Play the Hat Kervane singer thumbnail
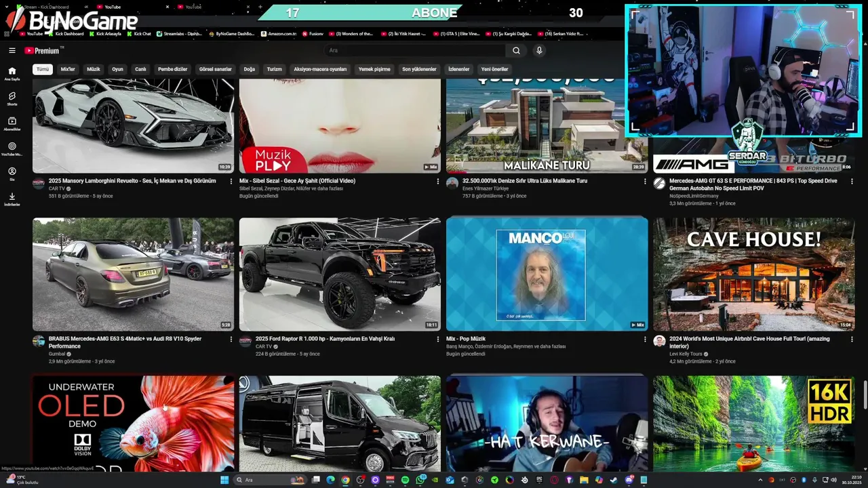The image size is (868, 488). 547,424
